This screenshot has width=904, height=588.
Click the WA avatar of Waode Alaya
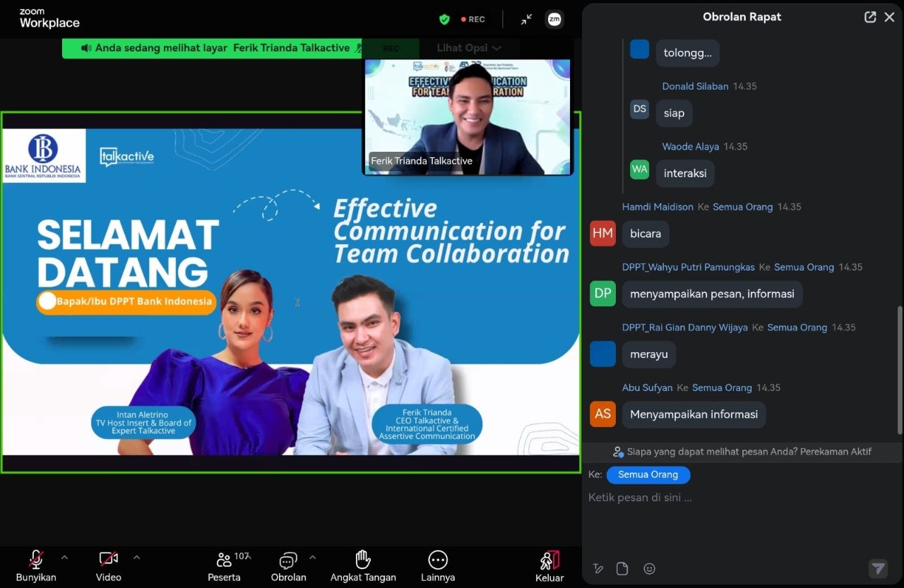tap(640, 169)
